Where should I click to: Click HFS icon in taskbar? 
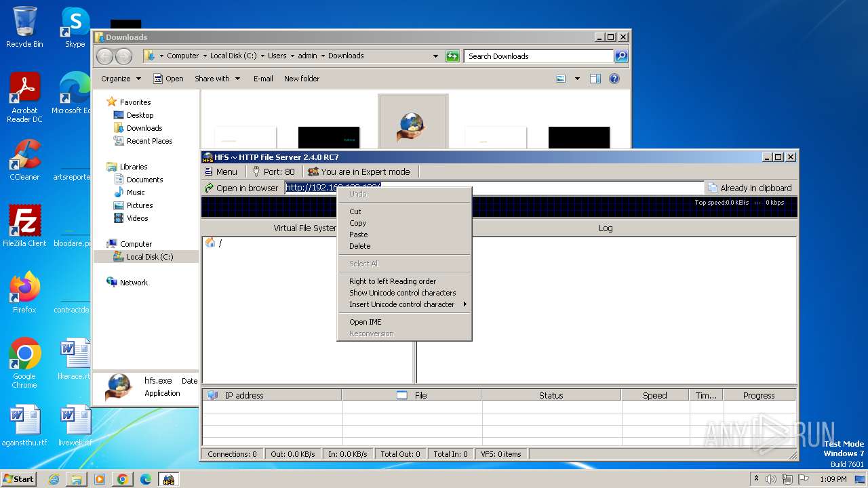point(169,479)
